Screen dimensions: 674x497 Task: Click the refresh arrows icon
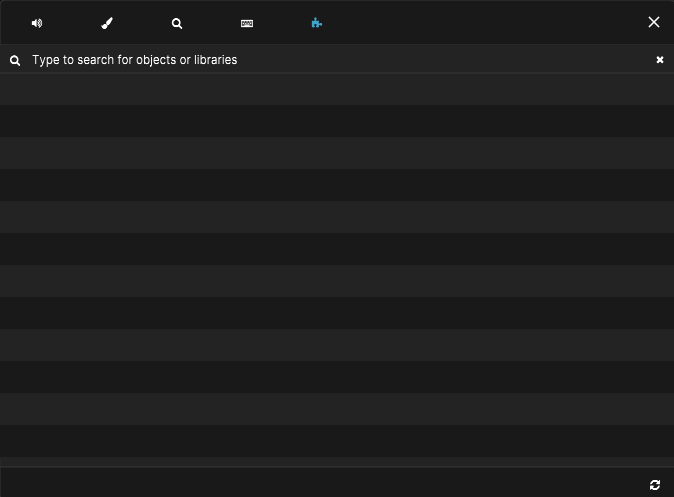pyautogui.click(x=655, y=485)
